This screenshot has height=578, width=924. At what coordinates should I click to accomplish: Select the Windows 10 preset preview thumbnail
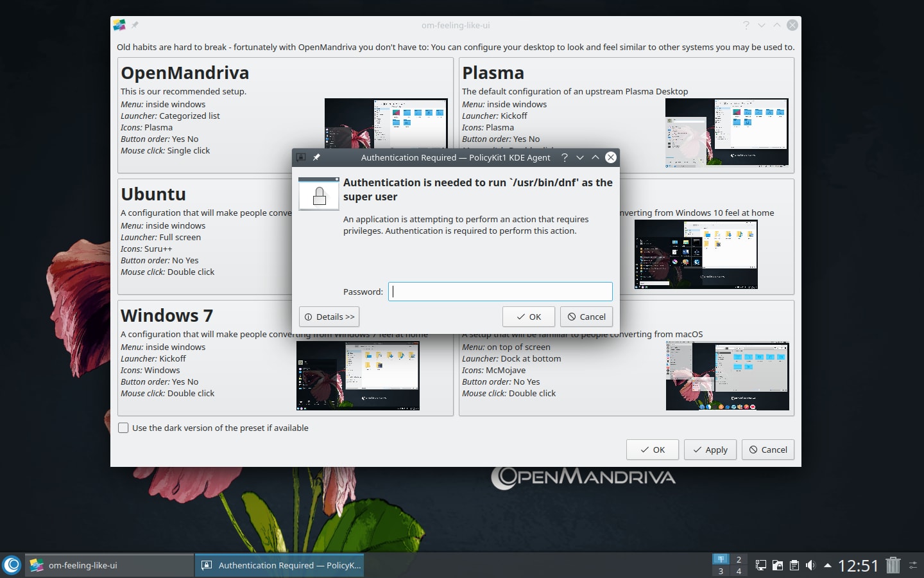pos(696,254)
